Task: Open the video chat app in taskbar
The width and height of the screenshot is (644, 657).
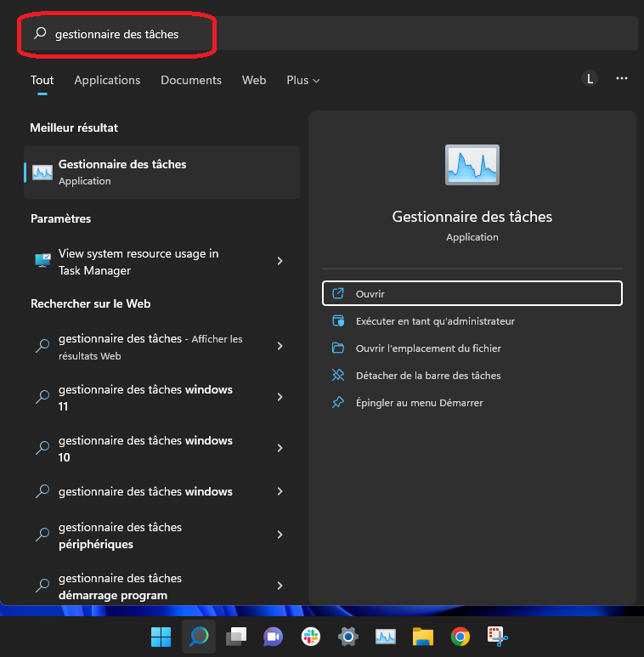Action: tap(273, 637)
